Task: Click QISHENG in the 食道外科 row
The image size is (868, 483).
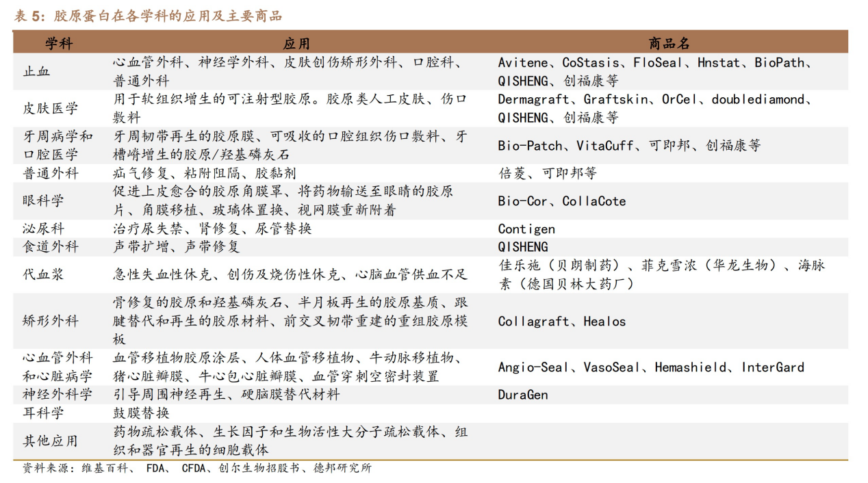Action: tap(523, 247)
